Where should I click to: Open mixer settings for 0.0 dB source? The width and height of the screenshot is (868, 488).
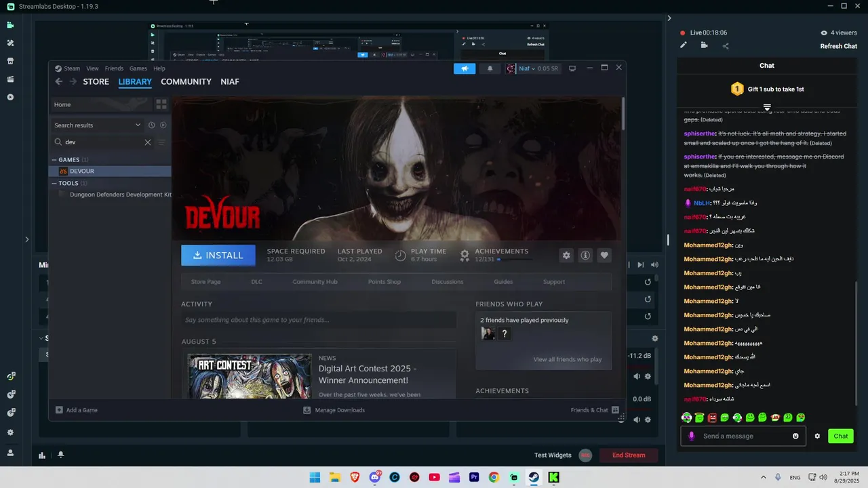[648, 420]
